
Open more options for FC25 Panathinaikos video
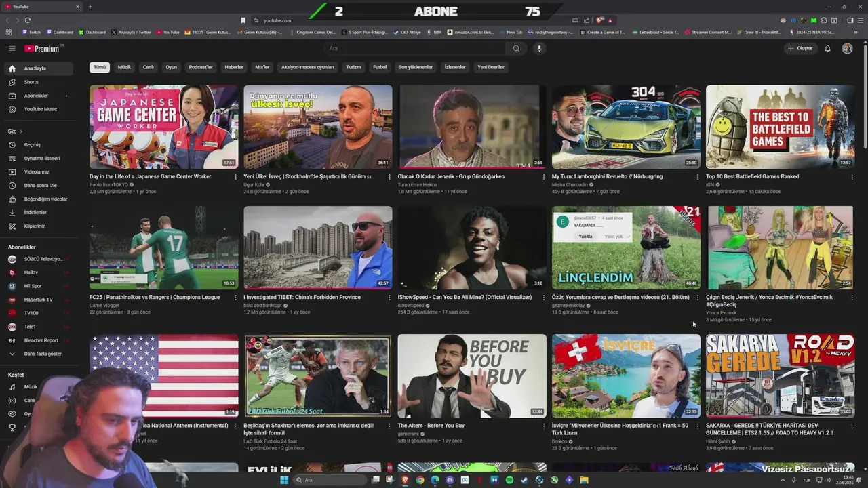pyautogui.click(x=235, y=298)
